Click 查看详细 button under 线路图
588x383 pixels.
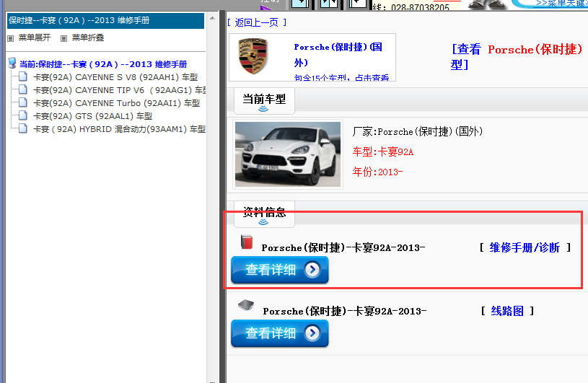(280, 333)
